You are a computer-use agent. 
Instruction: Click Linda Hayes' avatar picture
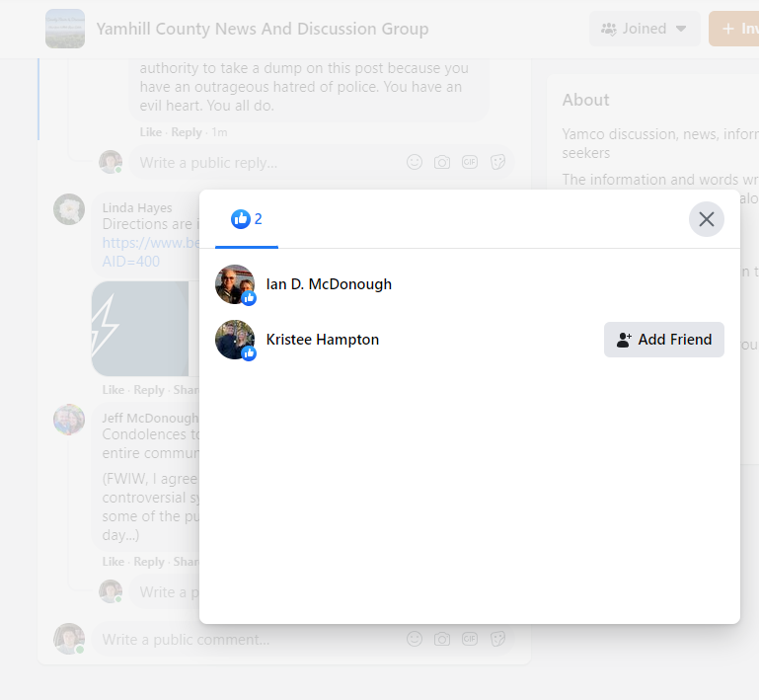pos(69,209)
